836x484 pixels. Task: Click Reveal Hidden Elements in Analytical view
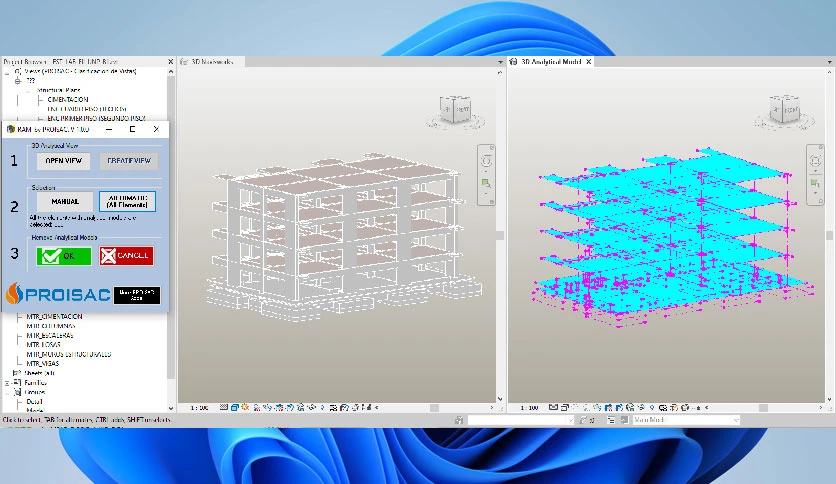pyautogui.click(x=652, y=407)
